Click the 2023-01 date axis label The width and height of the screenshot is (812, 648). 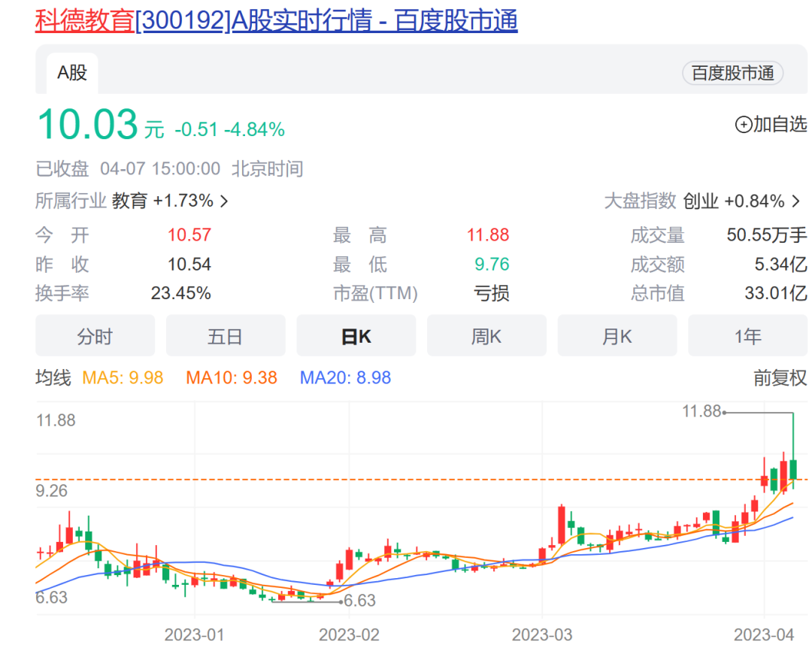coord(194,635)
